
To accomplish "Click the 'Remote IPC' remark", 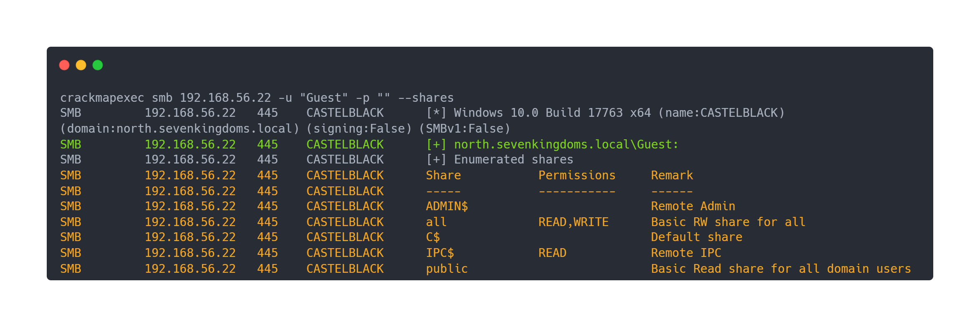I will (x=686, y=253).
